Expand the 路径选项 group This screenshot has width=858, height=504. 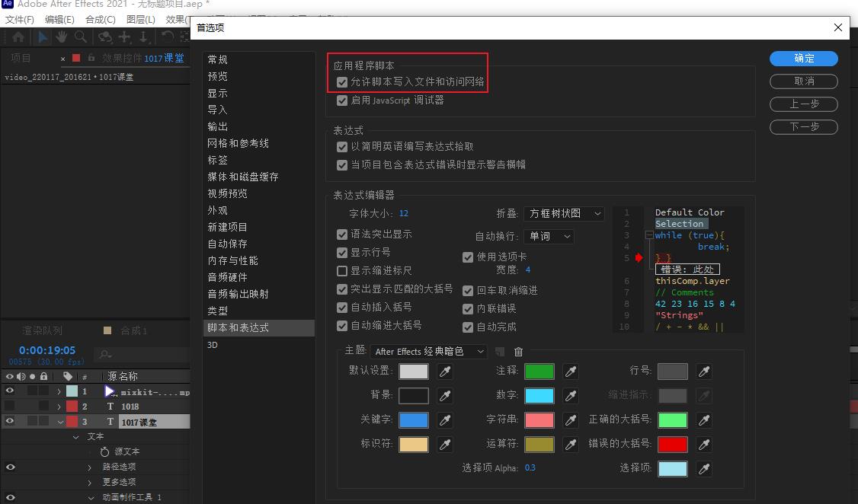point(90,467)
